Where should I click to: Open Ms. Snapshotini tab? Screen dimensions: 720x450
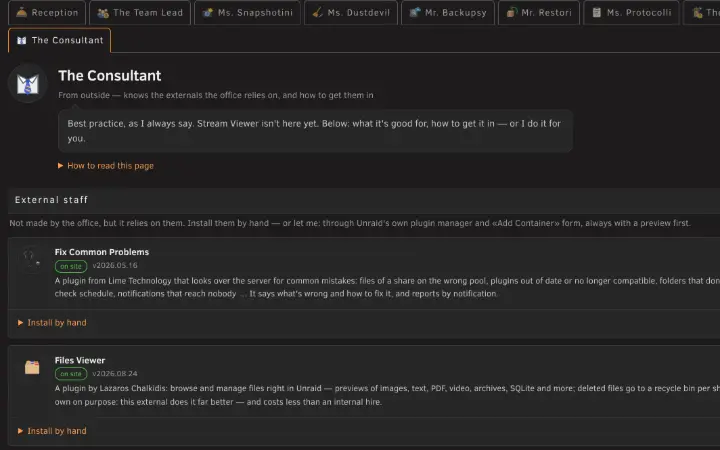click(x=247, y=12)
